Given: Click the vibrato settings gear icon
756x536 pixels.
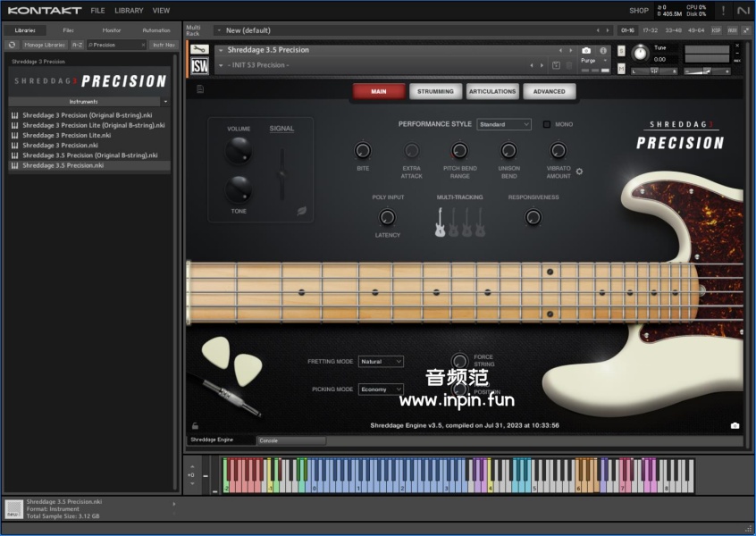Looking at the screenshot, I should (579, 172).
